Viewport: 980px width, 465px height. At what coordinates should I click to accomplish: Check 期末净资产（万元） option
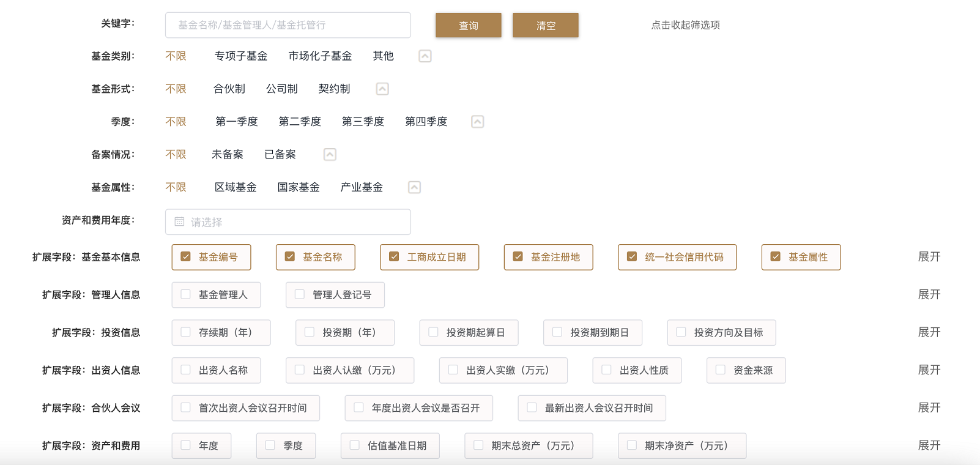(632, 445)
